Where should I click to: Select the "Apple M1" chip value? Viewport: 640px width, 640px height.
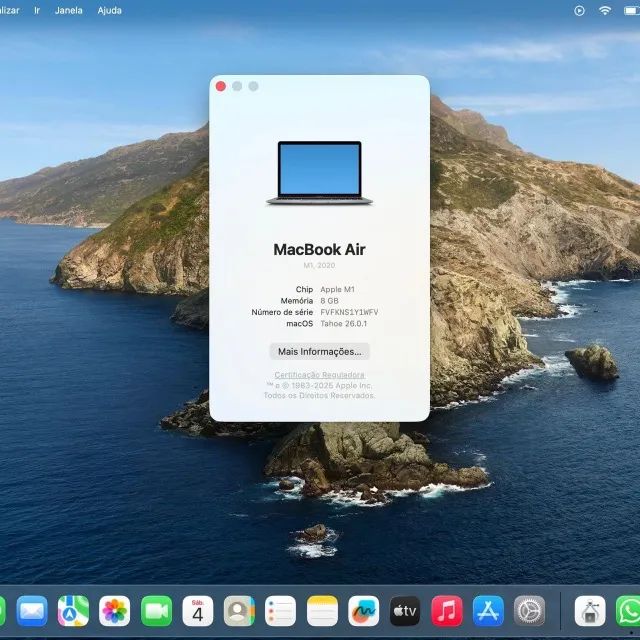(338, 289)
